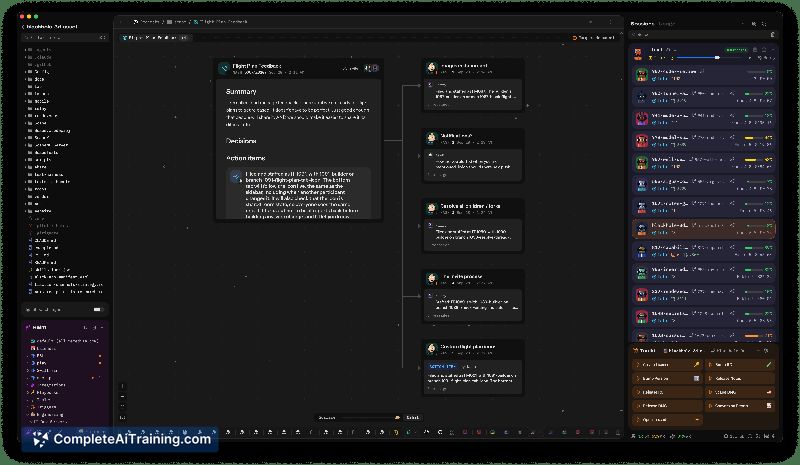Screen dimensions: 800x465
Task: Click the Flight Plan Feedback card icon
Action: point(224,68)
